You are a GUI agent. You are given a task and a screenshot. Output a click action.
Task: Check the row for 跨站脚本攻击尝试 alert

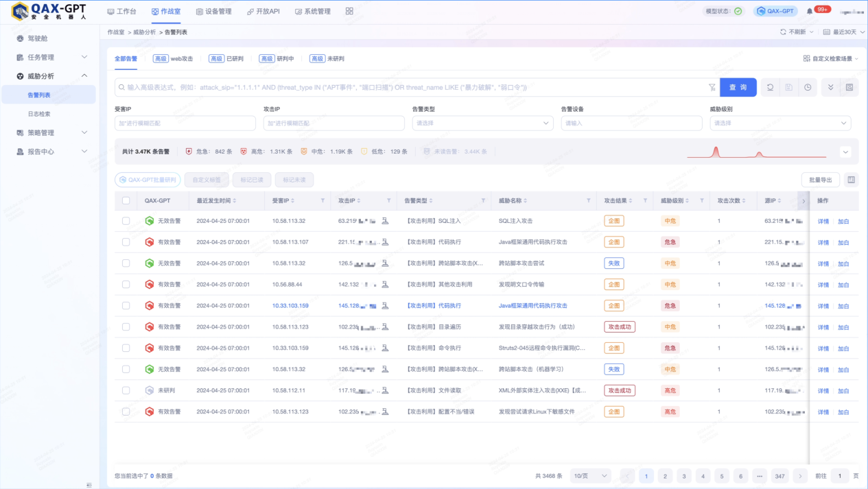coord(126,263)
